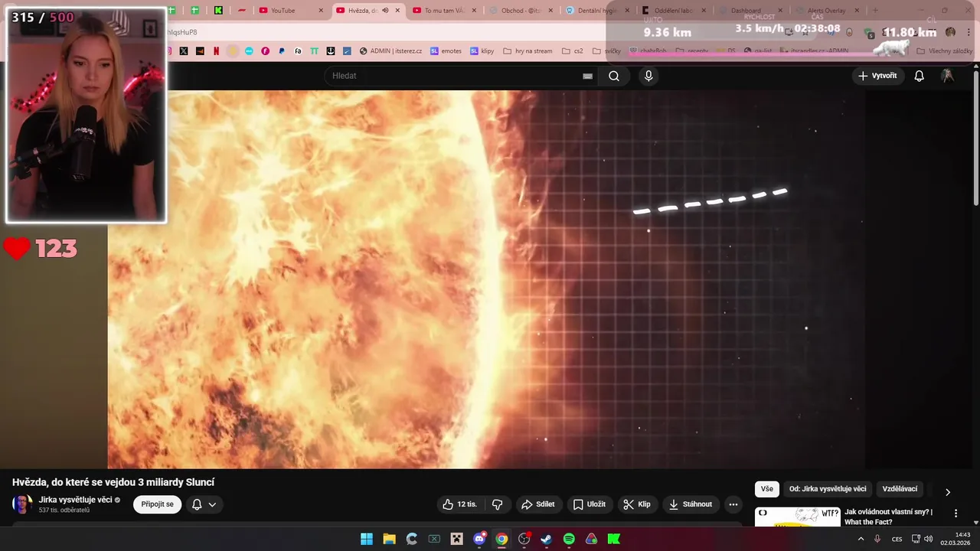980x551 pixels.
Task: Open the cs2 bookmark folder
Action: pyautogui.click(x=572, y=51)
